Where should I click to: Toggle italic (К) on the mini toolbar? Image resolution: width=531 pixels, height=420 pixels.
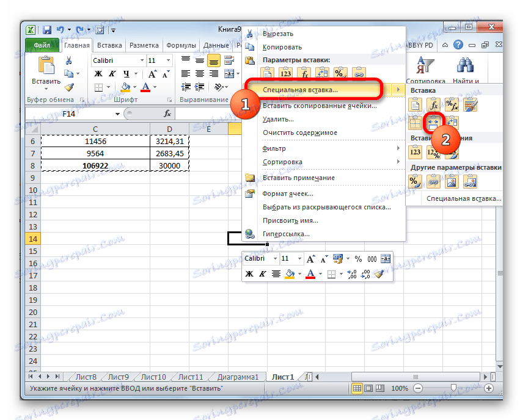(x=262, y=273)
